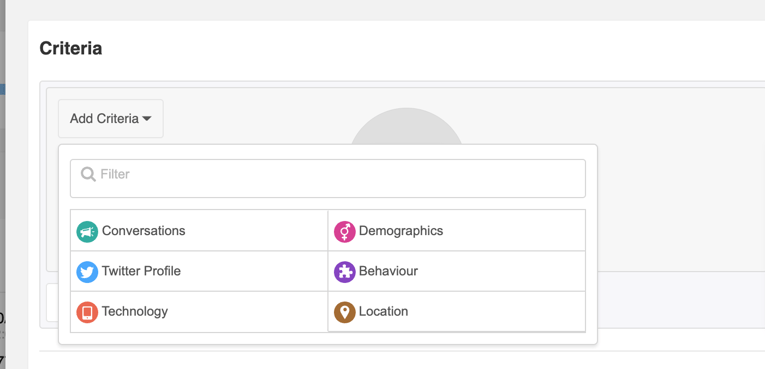Image resolution: width=765 pixels, height=369 pixels.
Task: Select the Twitter Profile menu entry
Action: pyautogui.click(x=199, y=271)
